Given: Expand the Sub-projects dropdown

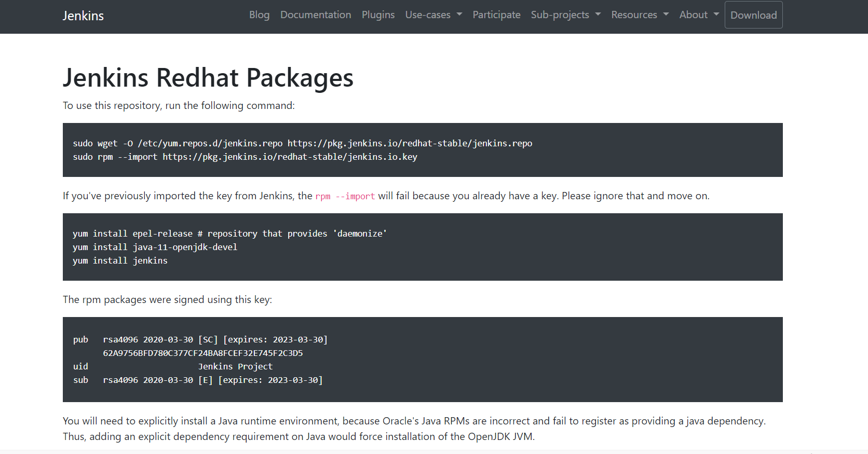Looking at the screenshot, I should 566,15.
